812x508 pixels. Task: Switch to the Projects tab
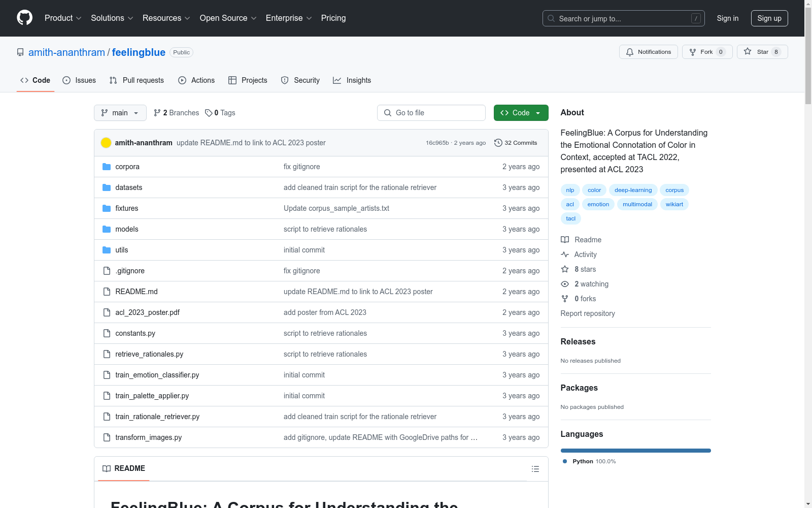248,80
